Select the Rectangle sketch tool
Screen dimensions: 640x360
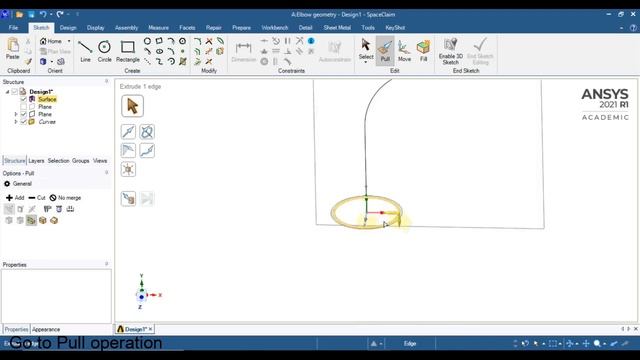[x=128, y=51]
